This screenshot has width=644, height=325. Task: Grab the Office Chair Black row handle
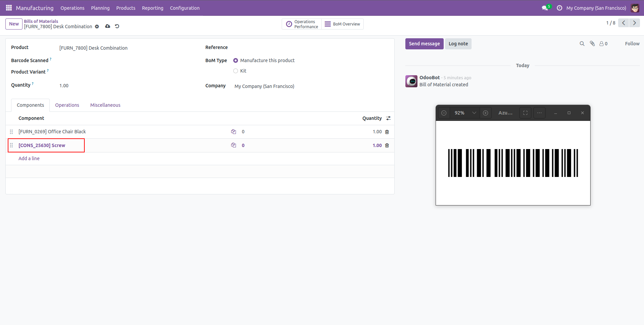pyautogui.click(x=11, y=132)
